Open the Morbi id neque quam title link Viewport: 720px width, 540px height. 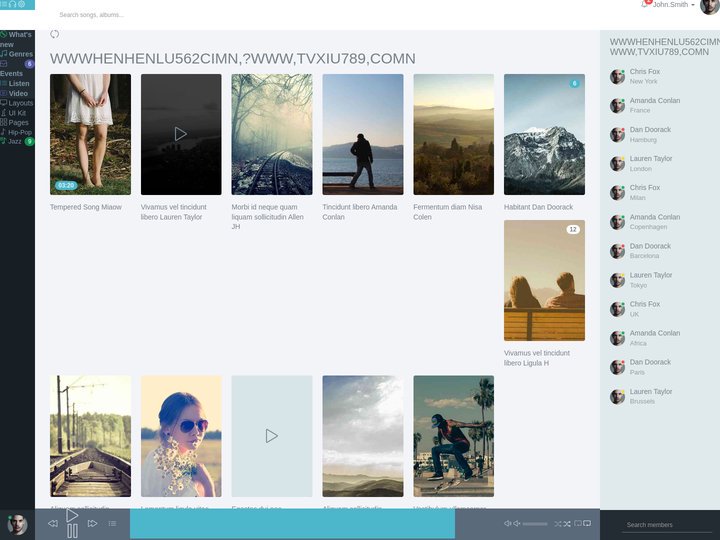(267, 217)
